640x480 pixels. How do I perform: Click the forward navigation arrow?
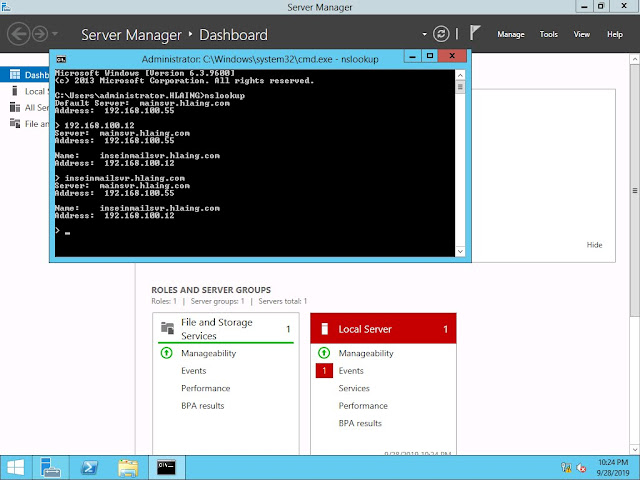(40, 34)
